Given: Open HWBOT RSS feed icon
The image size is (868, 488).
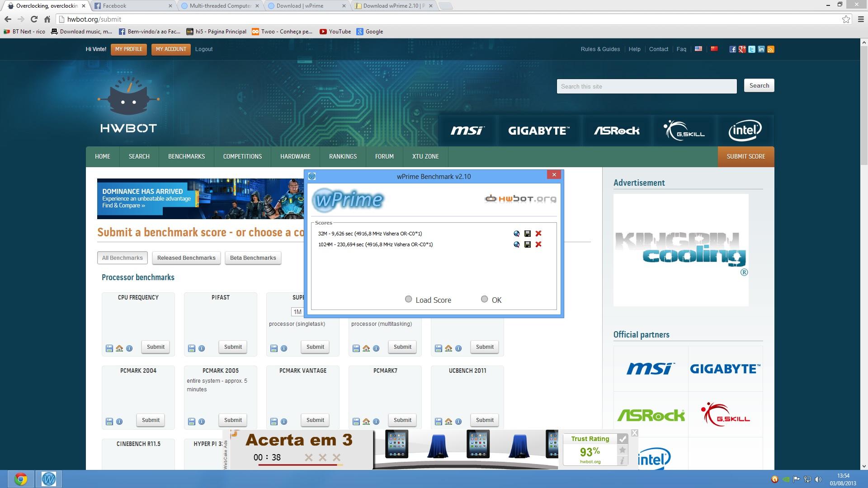Looking at the screenshot, I should (771, 49).
